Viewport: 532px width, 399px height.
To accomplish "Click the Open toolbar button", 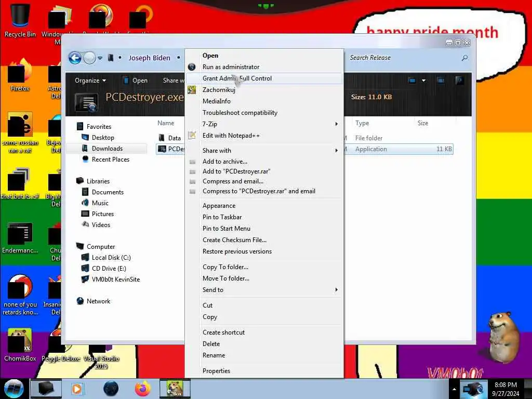I will [x=136, y=81].
